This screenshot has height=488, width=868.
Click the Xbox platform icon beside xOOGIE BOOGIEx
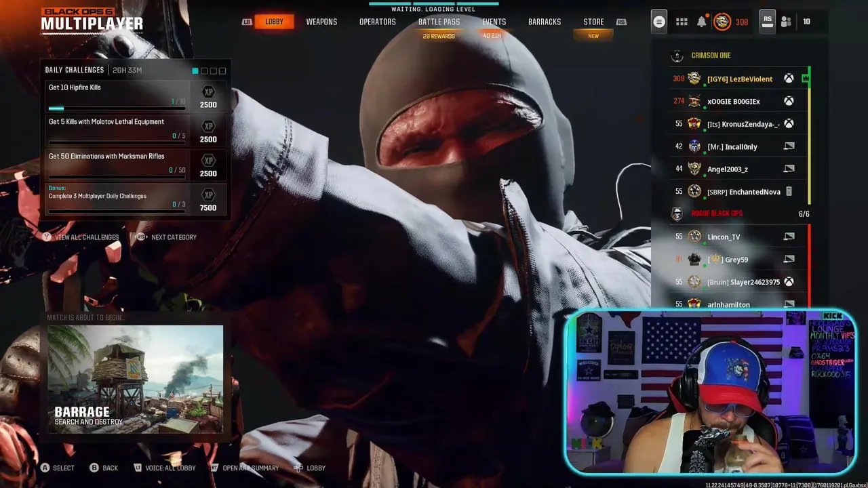[x=789, y=101]
